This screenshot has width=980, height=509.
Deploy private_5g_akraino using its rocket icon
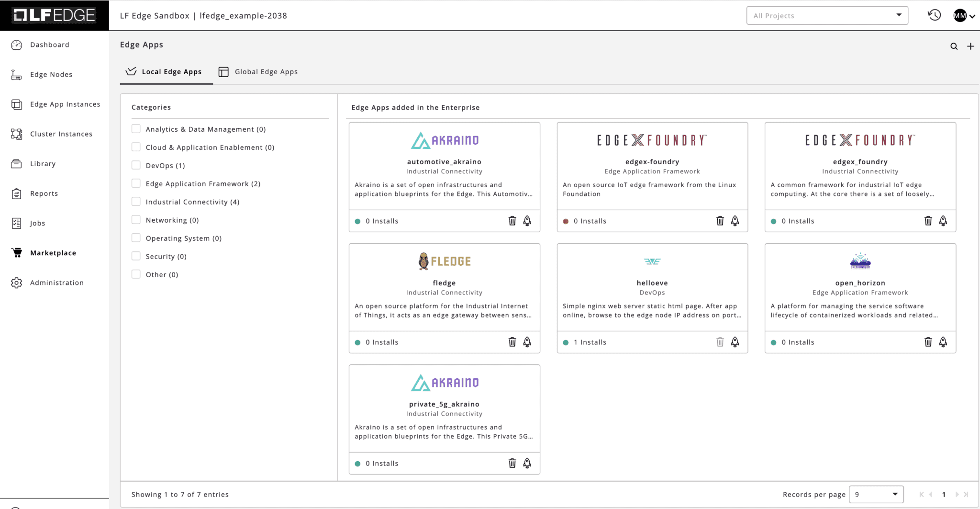click(527, 463)
